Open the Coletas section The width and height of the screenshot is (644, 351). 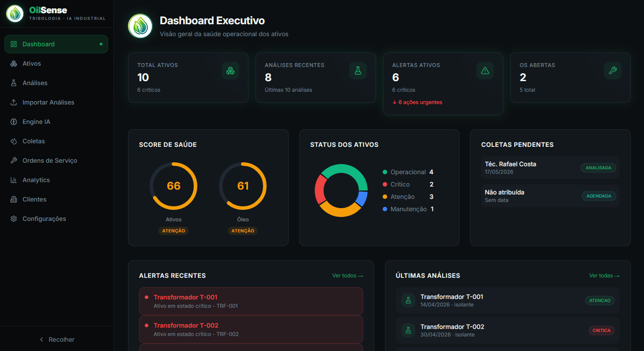coord(56,141)
